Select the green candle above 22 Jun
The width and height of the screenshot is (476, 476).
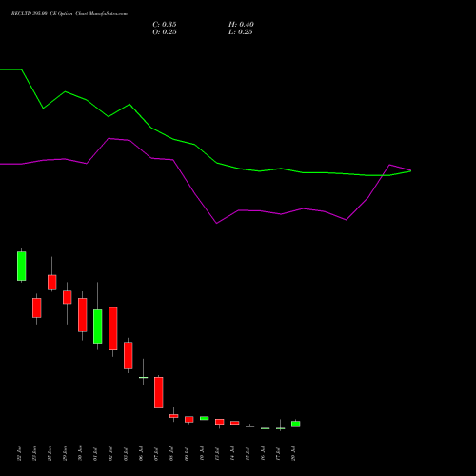tap(21, 266)
